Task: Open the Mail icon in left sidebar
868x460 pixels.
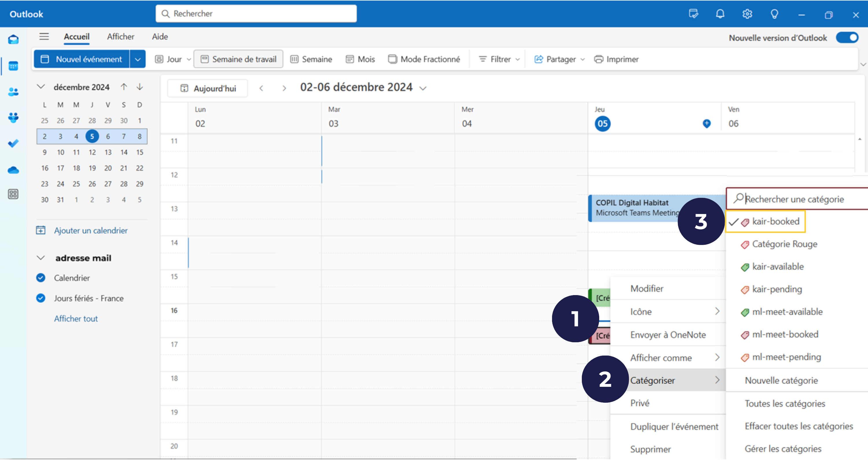Action: tap(13, 39)
